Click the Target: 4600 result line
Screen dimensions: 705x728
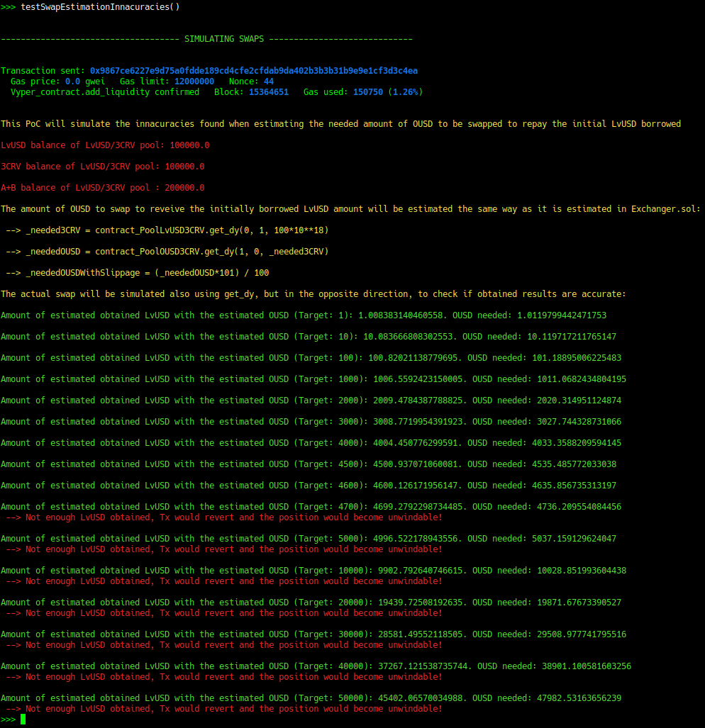tap(309, 485)
